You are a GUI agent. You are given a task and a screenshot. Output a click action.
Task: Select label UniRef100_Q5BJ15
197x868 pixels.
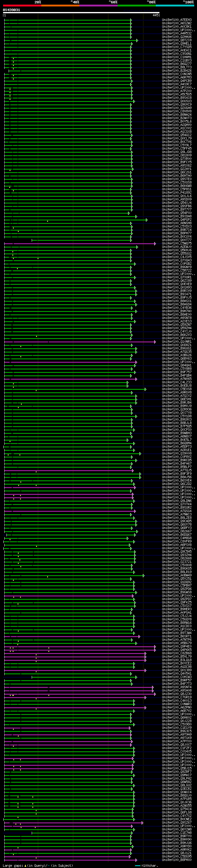(177, 768)
